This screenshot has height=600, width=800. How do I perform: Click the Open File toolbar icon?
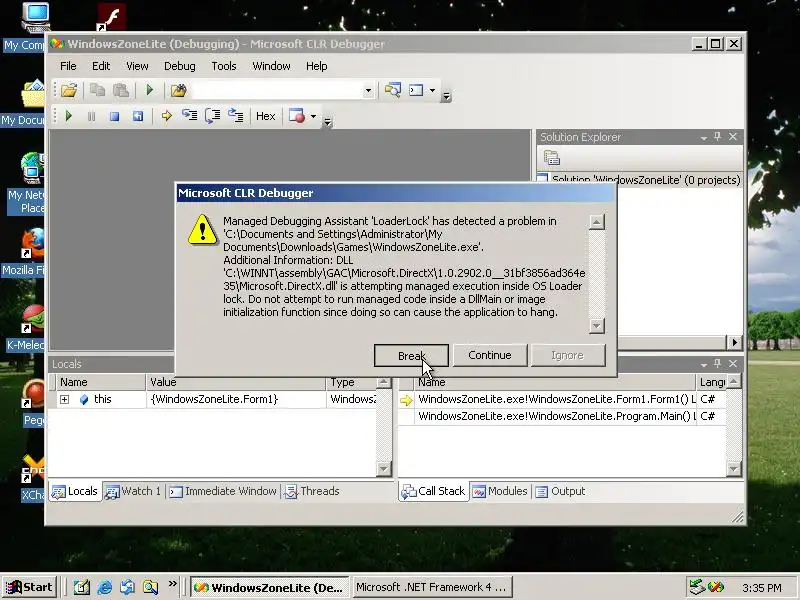coord(69,91)
